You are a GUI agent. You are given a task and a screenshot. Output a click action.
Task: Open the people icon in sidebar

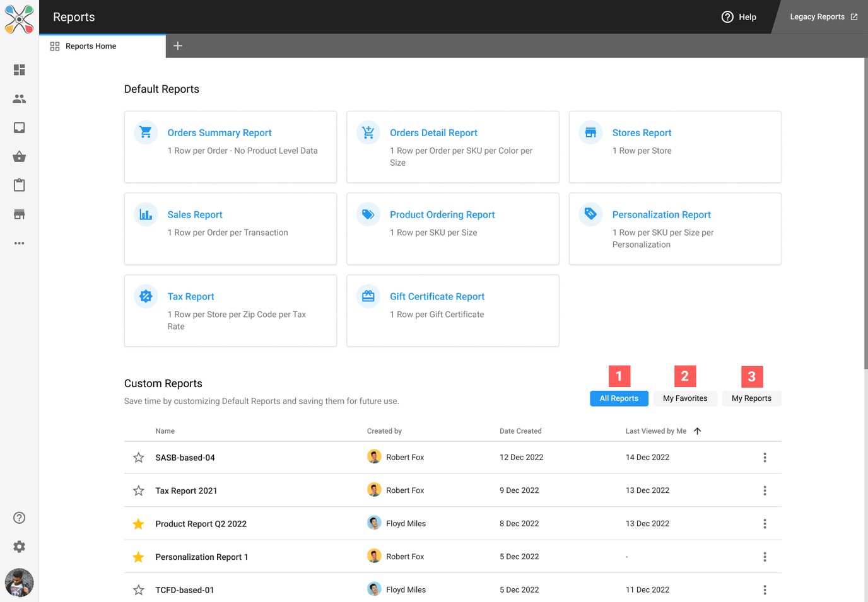[19, 99]
